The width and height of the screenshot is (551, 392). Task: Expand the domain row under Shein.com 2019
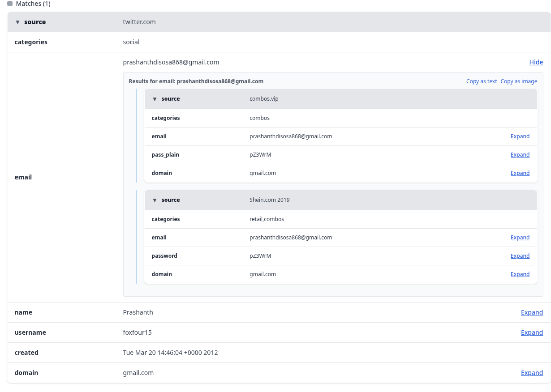(x=520, y=274)
